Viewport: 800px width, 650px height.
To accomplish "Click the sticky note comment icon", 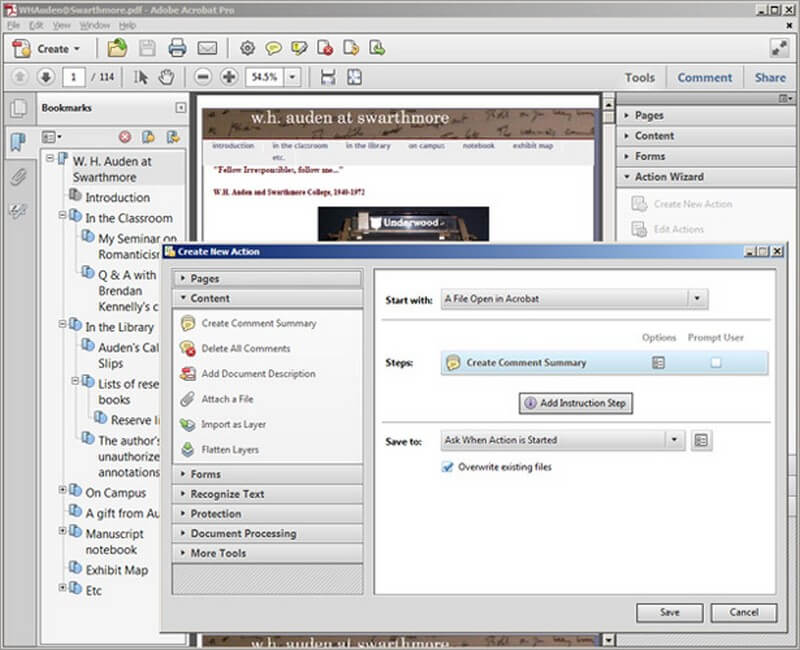I will click(273, 48).
